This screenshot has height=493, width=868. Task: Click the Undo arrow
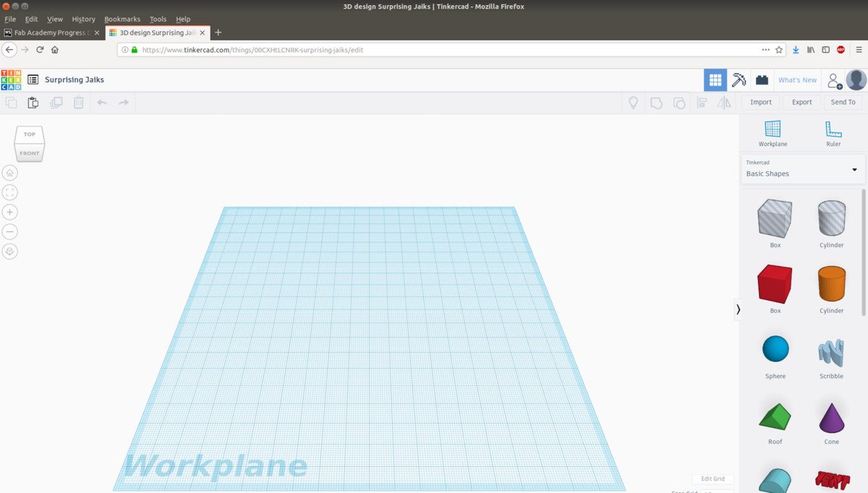click(x=102, y=103)
